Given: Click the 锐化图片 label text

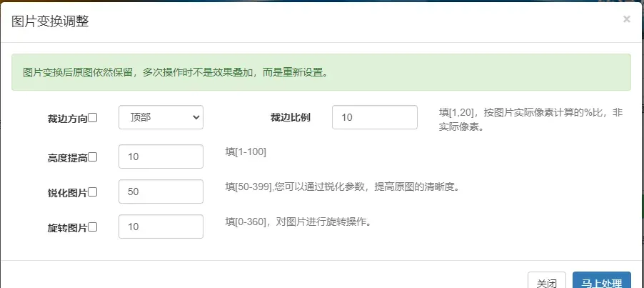Looking at the screenshot, I should [x=67, y=192].
